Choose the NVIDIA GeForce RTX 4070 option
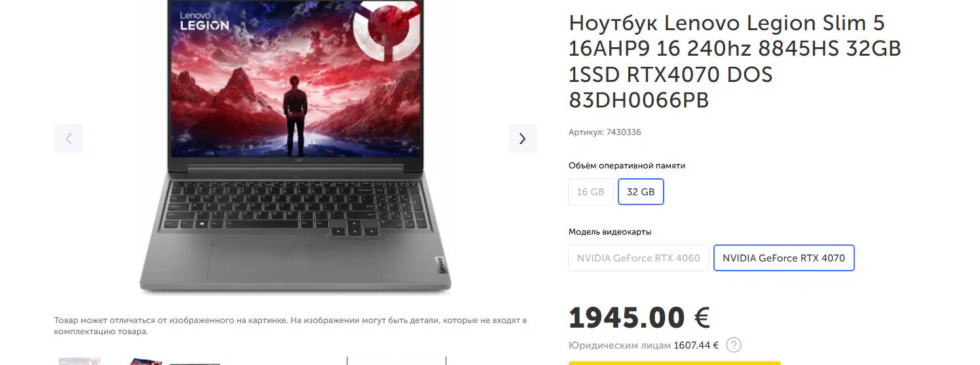 (x=783, y=258)
